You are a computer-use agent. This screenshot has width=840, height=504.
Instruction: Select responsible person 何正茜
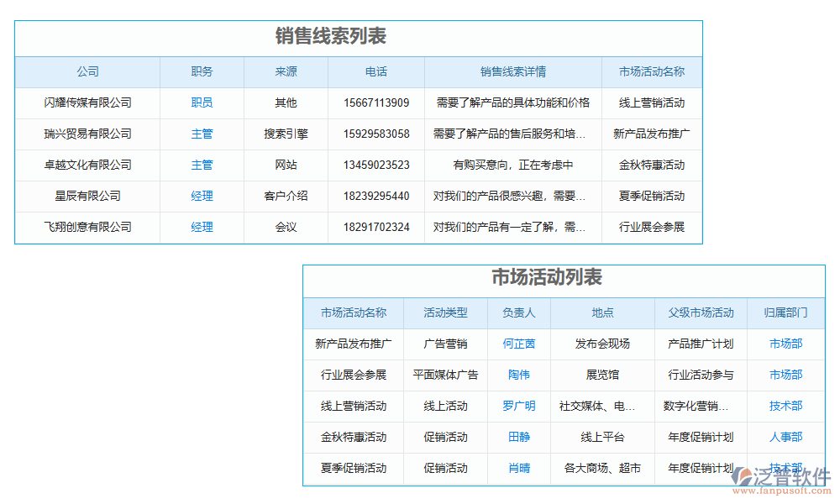click(518, 344)
